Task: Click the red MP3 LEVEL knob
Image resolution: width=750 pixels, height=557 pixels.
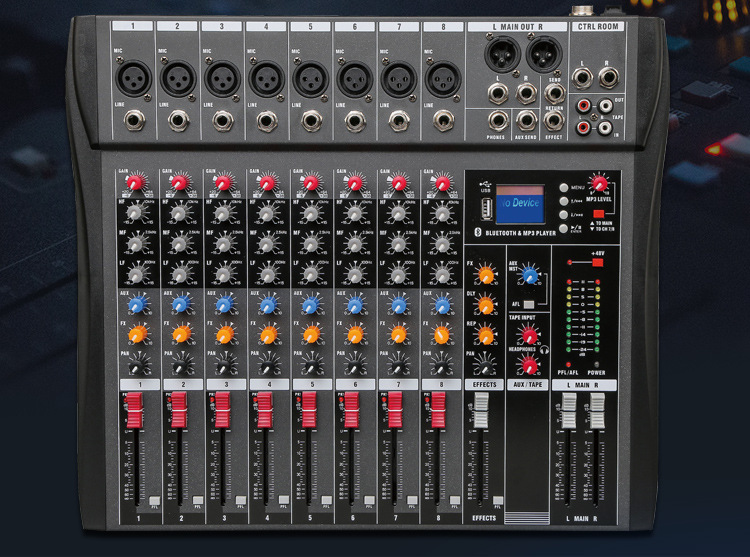Action: coord(598,183)
